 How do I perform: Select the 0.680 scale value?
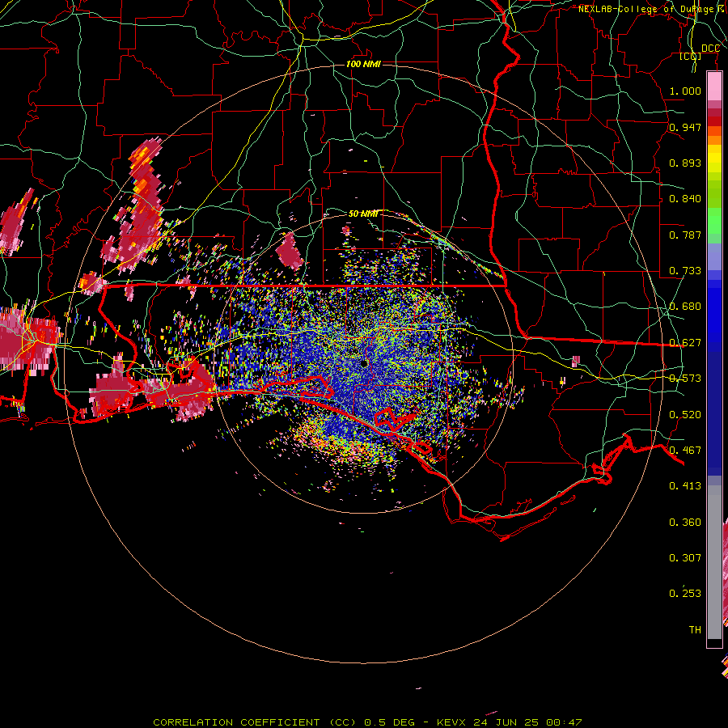point(685,307)
